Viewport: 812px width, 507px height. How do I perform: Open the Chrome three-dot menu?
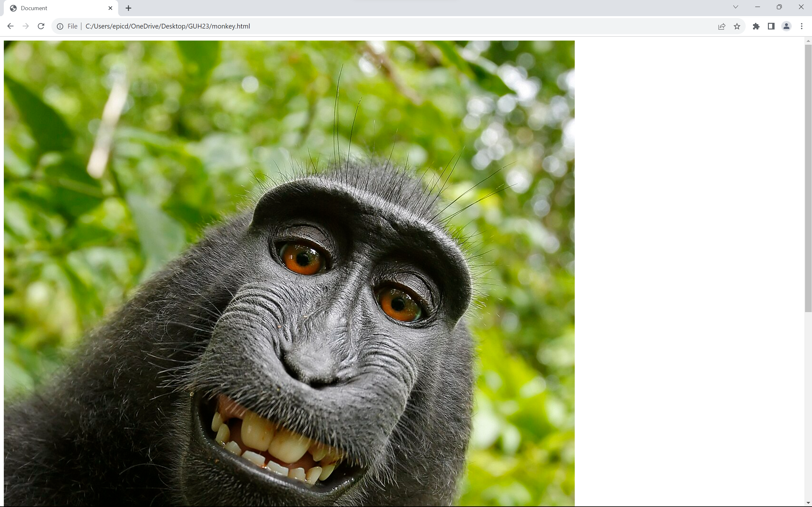(802, 26)
